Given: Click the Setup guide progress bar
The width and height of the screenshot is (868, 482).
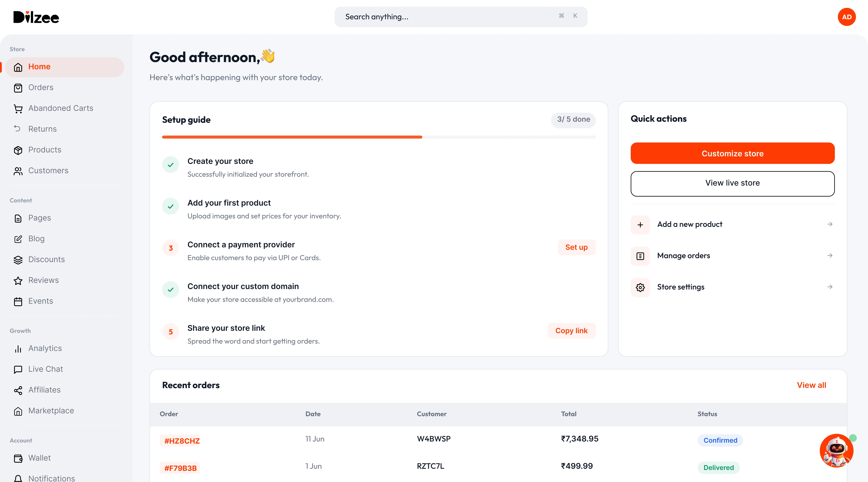Looking at the screenshot, I should pyautogui.click(x=379, y=137).
